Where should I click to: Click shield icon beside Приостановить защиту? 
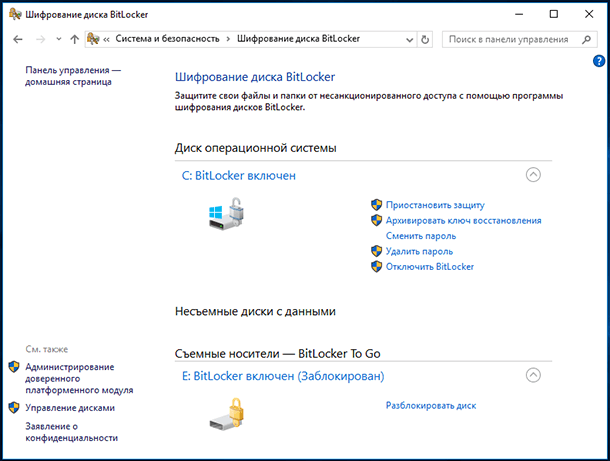376,205
